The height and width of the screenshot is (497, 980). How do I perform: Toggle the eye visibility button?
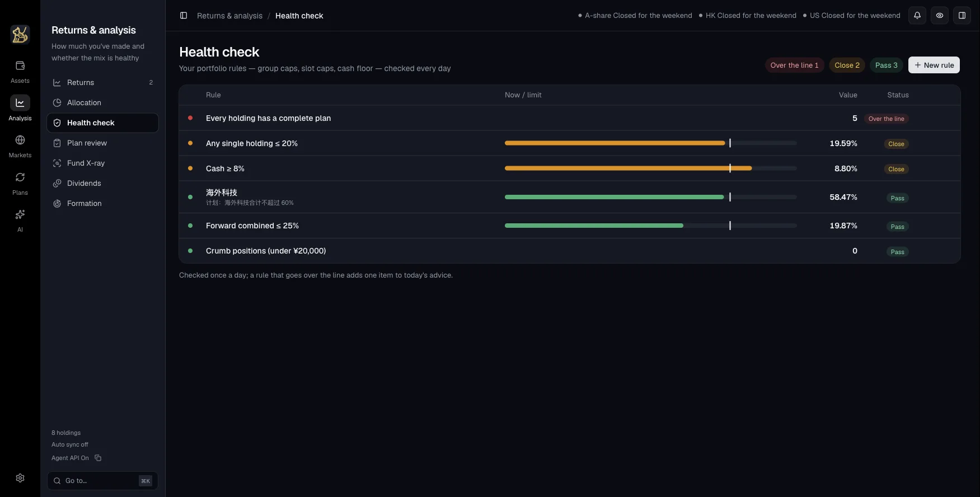pyautogui.click(x=940, y=16)
